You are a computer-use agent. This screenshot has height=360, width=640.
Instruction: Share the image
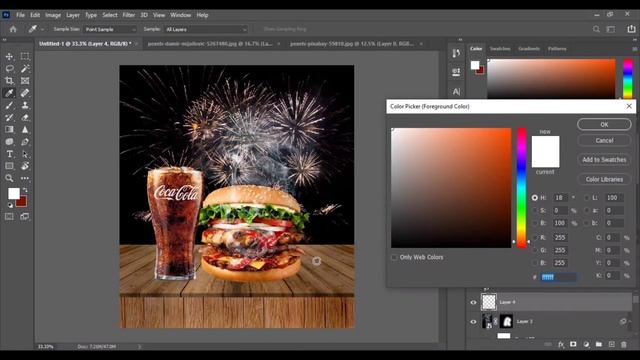pos(631,29)
